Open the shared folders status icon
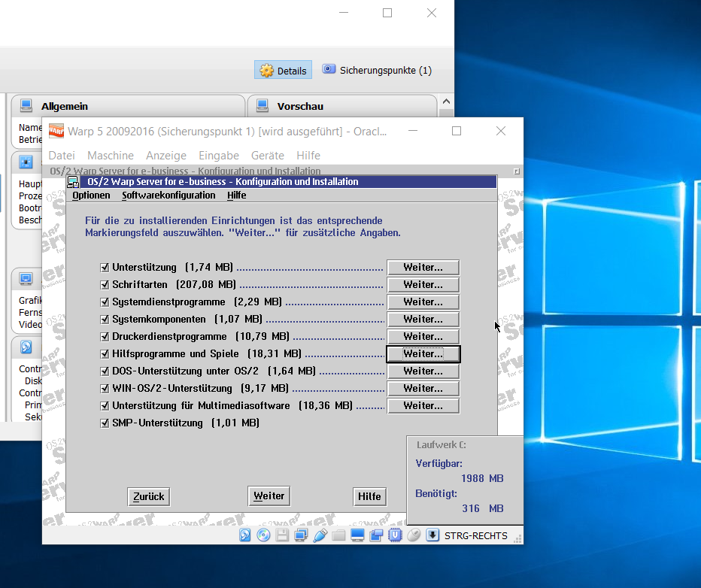 [338, 535]
